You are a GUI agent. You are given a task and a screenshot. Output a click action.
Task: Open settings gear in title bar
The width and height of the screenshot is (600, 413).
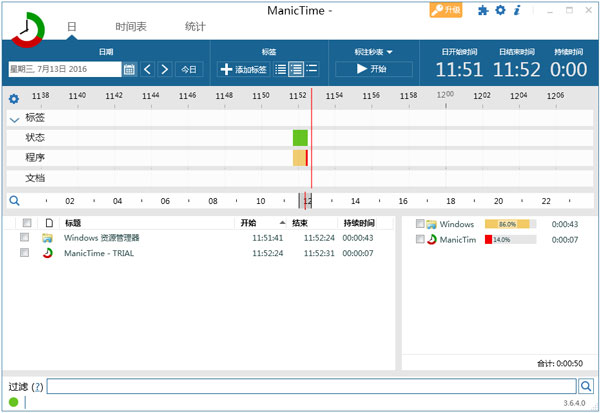(x=500, y=10)
